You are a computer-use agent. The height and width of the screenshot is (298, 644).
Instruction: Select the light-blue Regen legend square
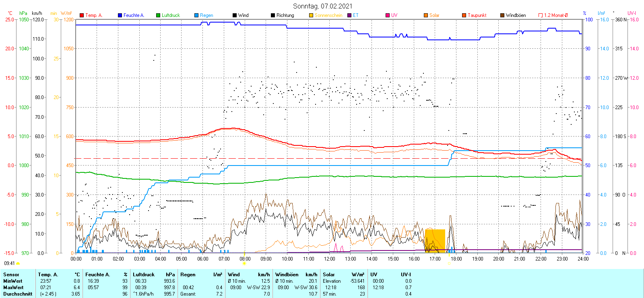pyautogui.click(x=196, y=15)
